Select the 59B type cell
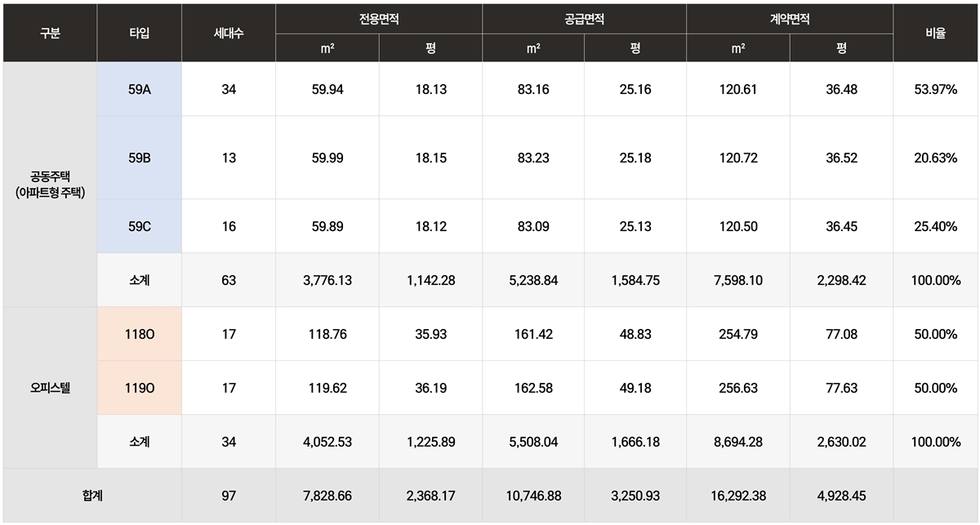The image size is (980, 525). tap(140, 158)
